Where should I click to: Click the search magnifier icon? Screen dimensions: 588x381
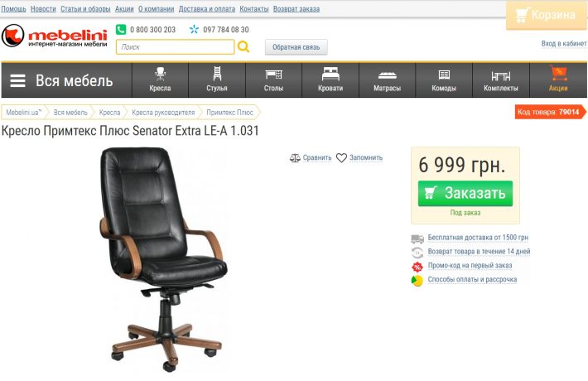tap(243, 47)
